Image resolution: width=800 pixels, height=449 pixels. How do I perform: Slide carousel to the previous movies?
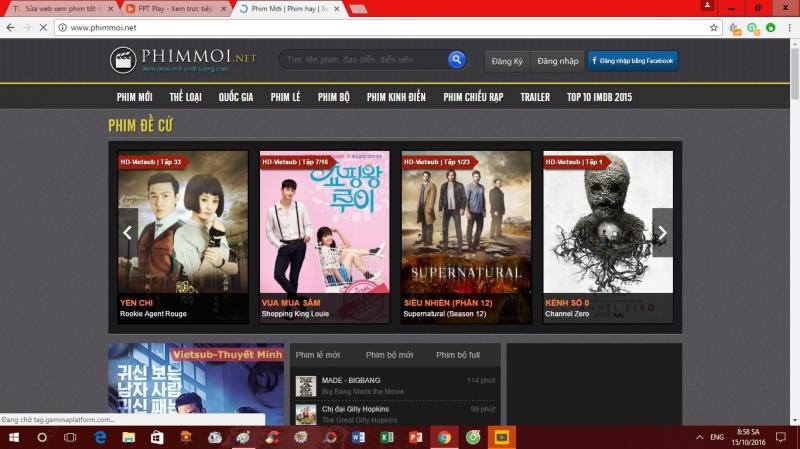(x=128, y=233)
